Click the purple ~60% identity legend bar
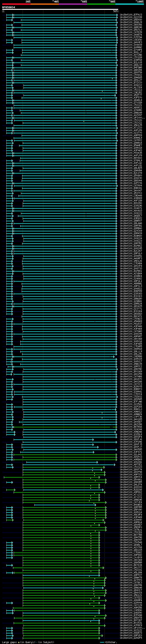The image size is (146, 644). 73,4
